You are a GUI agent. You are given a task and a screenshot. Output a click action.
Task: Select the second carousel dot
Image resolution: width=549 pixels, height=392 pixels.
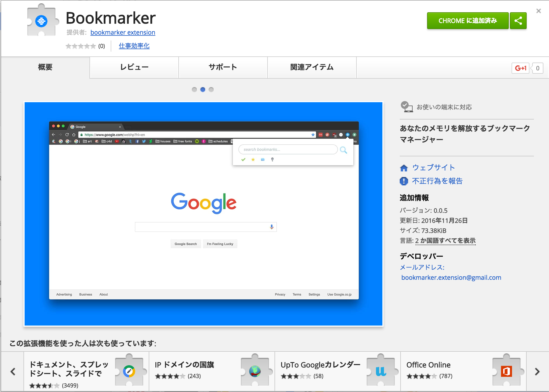203,90
